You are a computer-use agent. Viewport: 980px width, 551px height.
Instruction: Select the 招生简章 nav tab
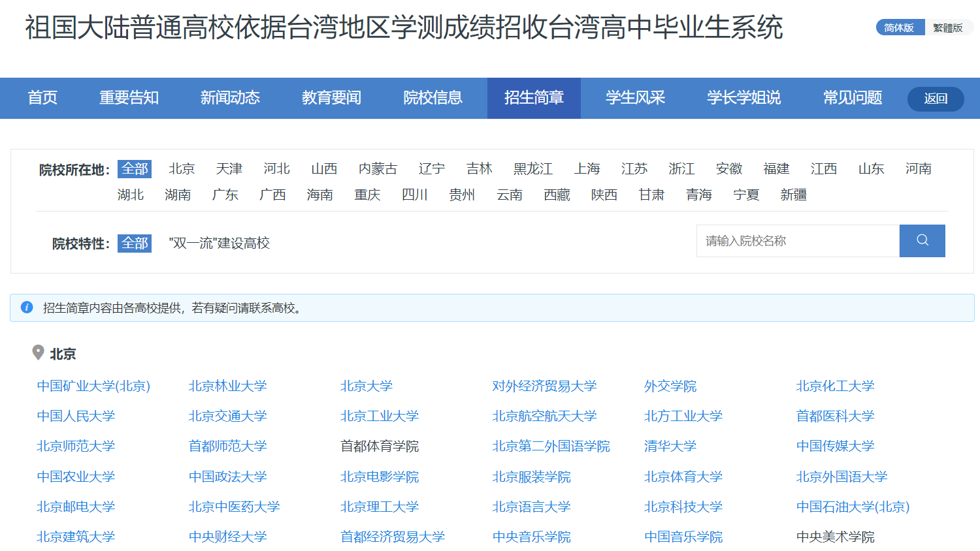pyautogui.click(x=534, y=98)
